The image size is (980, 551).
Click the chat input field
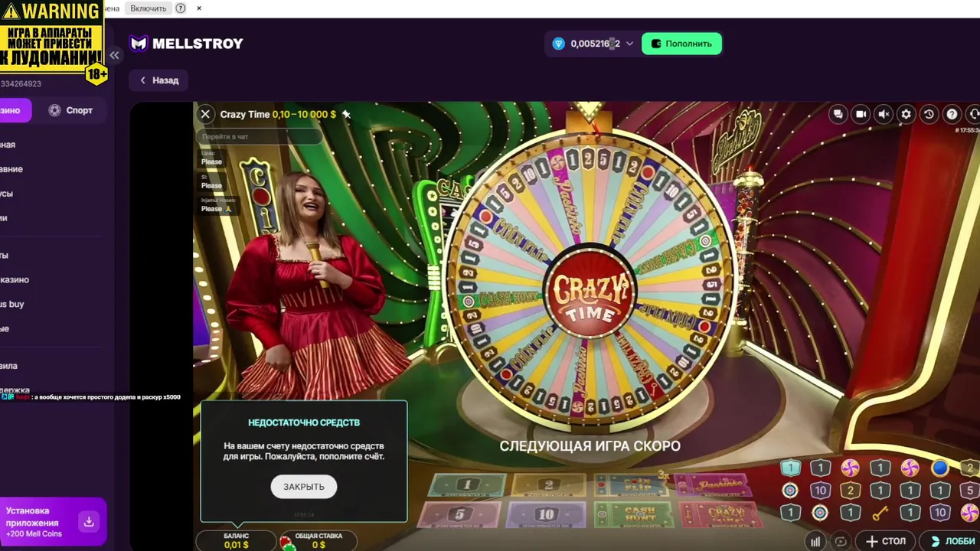tap(259, 136)
